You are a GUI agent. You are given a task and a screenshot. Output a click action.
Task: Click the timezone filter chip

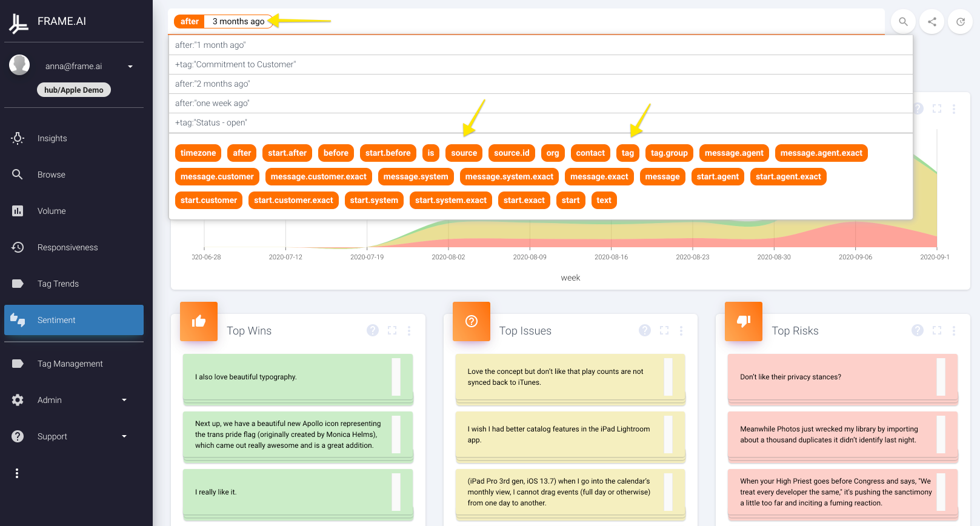[x=198, y=153]
